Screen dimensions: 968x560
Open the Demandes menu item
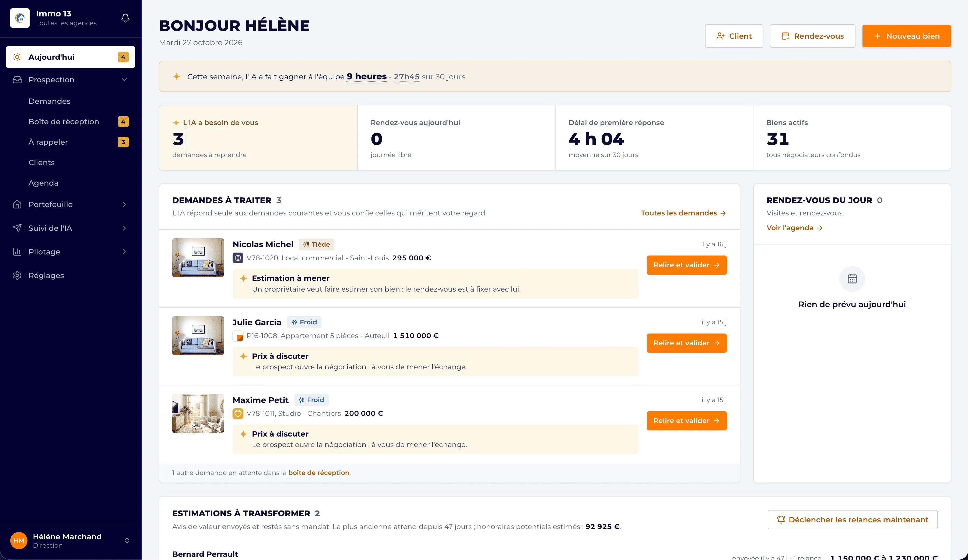tap(70, 101)
